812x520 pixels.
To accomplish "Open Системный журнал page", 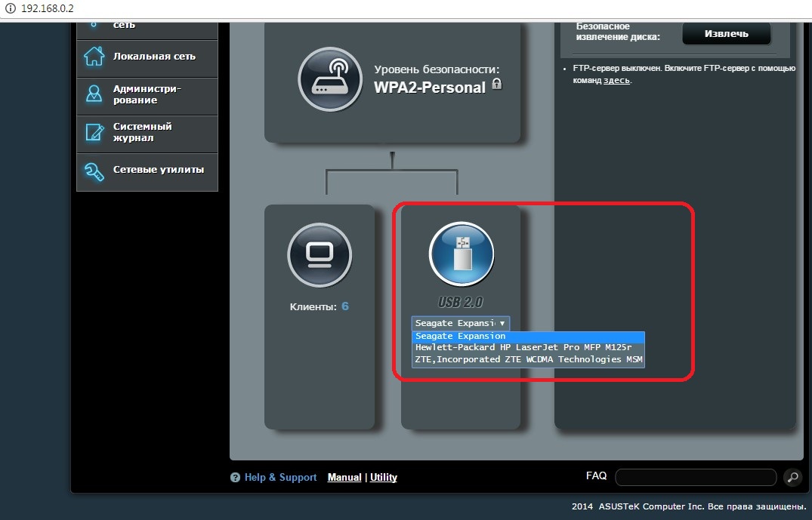I will [x=147, y=134].
